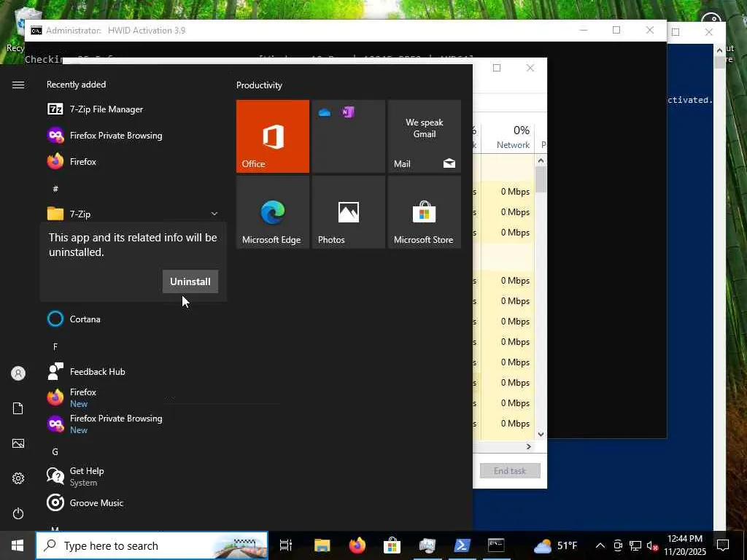Click the Type here to search box
Image resolution: width=747 pixels, height=560 pixels.
point(152,545)
